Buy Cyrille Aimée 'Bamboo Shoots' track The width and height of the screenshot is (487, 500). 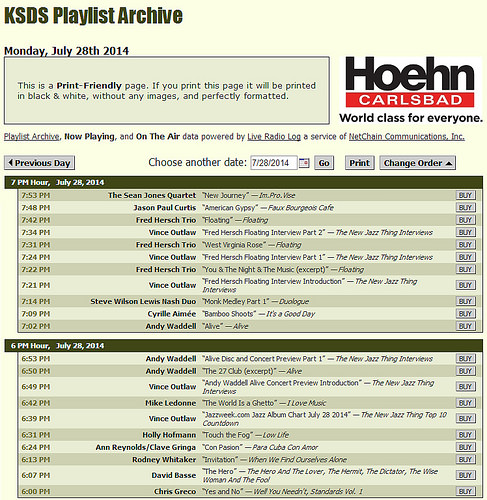pyautogui.click(x=465, y=314)
